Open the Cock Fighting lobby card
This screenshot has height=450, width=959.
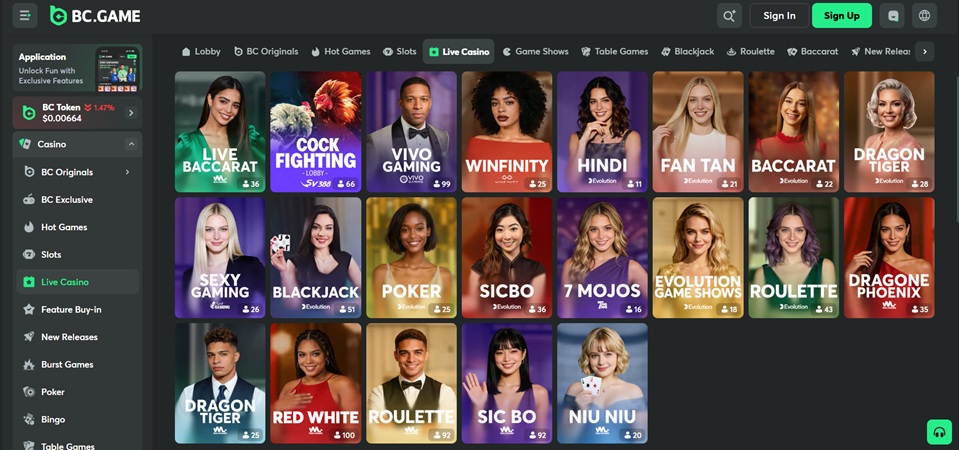(316, 131)
